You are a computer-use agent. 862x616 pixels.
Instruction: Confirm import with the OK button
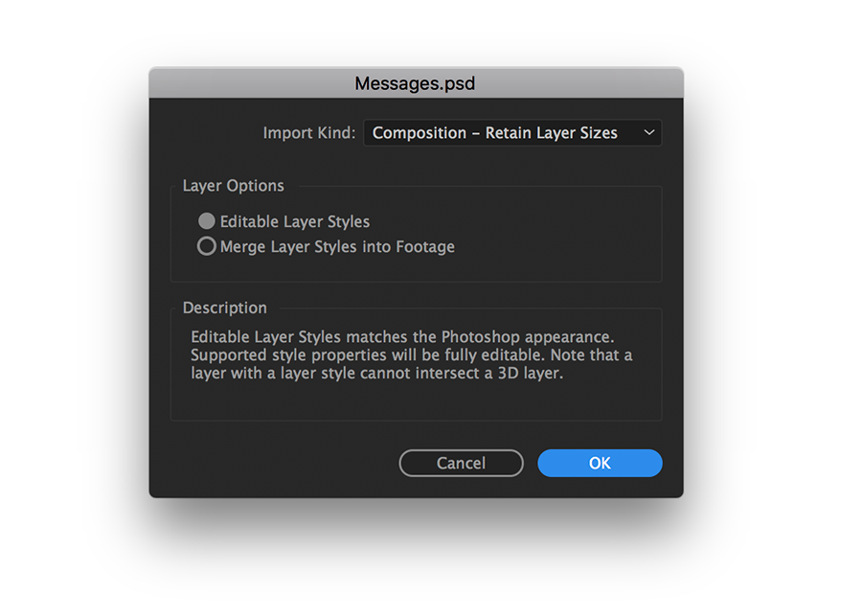coord(600,463)
